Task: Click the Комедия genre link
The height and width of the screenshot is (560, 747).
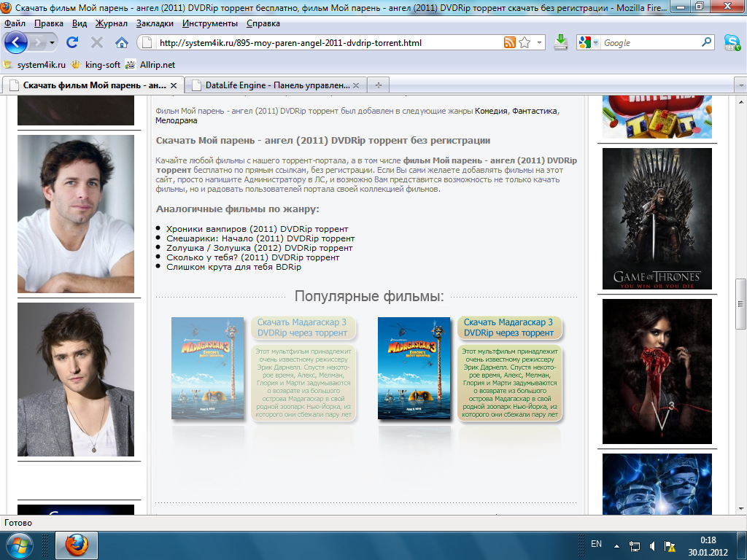Action: coord(491,111)
